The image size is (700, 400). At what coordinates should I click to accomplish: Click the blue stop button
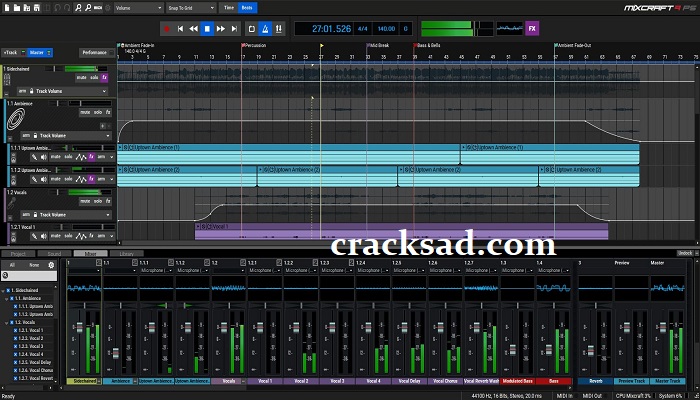[207, 29]
